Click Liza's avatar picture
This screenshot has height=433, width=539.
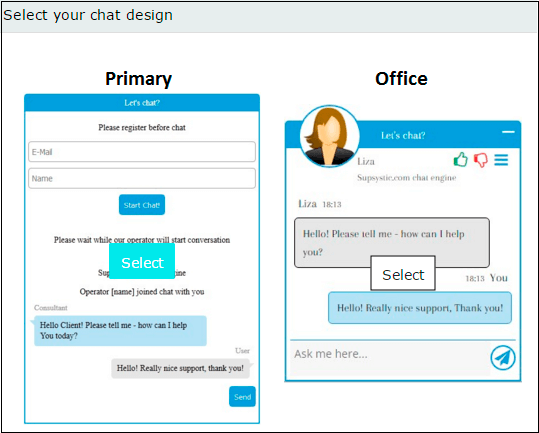(329, 136)
